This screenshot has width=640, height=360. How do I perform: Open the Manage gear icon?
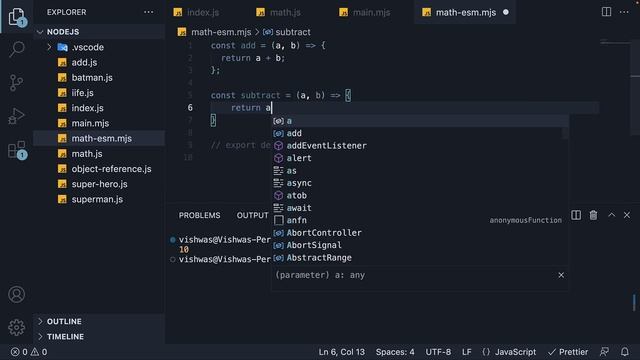(x=16, y=327)
